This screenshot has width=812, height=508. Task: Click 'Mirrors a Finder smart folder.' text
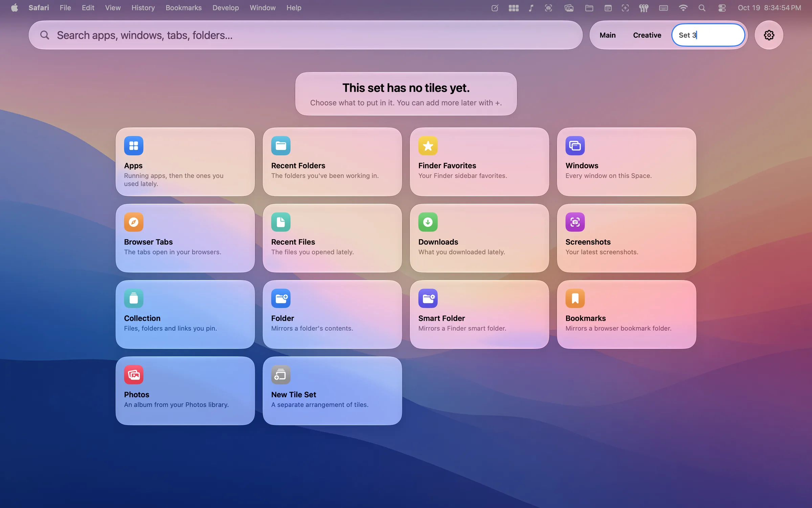[462, 328]
